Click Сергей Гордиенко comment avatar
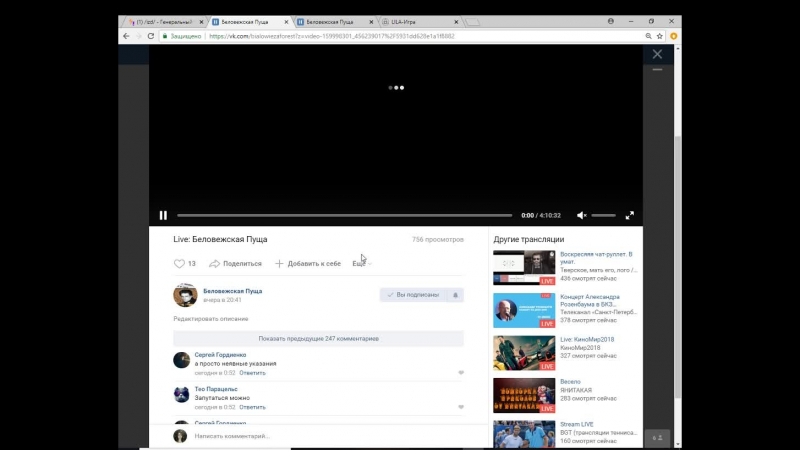The width and height of the screenshot is (800, 450). (x=181, y=360)
